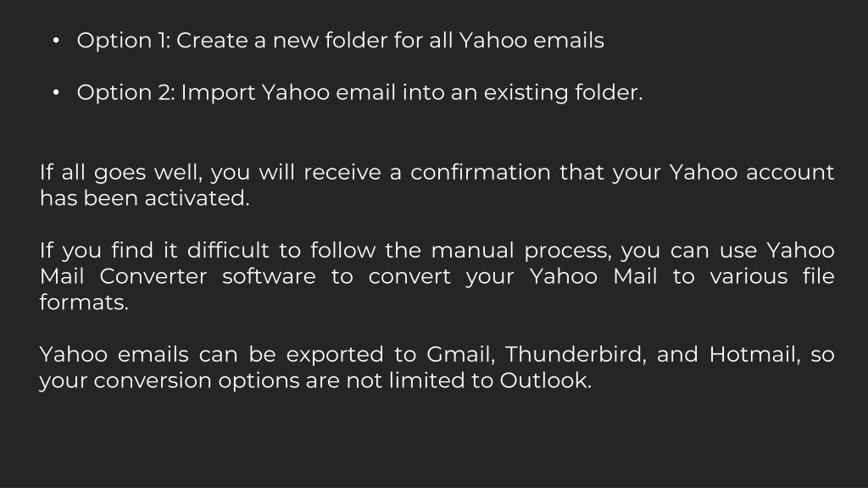
Task: Click the phrase 'manual process' in paragraph
Action: (521, 251)
